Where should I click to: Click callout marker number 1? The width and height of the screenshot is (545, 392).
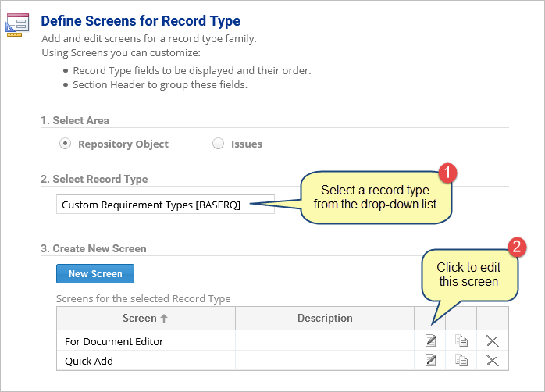[x=447, y=173]
